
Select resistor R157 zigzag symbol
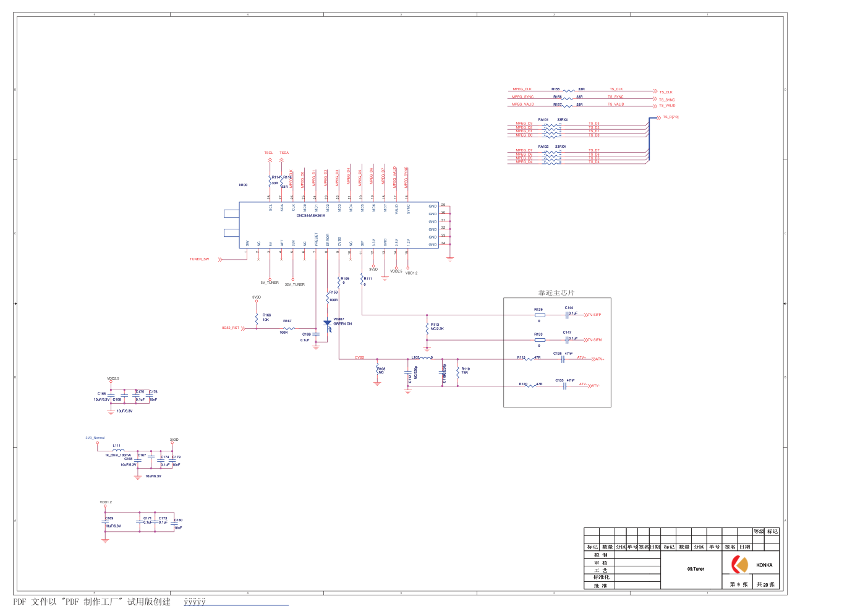tap(568, 106)
